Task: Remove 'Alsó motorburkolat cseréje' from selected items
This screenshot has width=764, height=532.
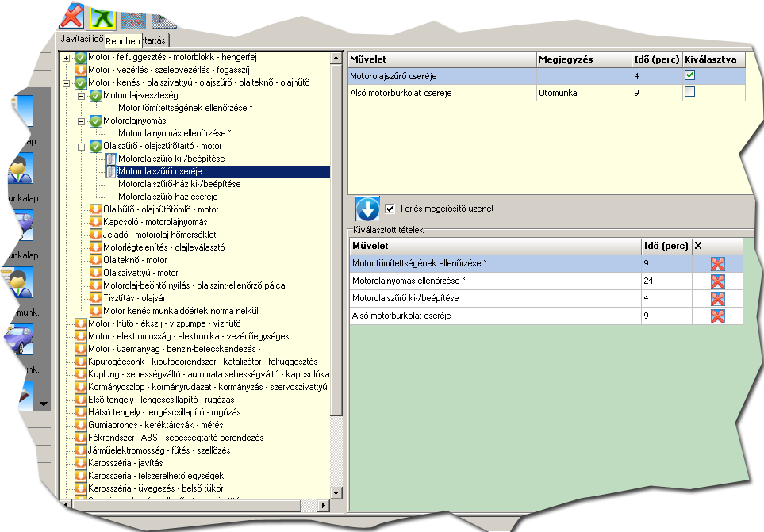Action: point(718,316)
